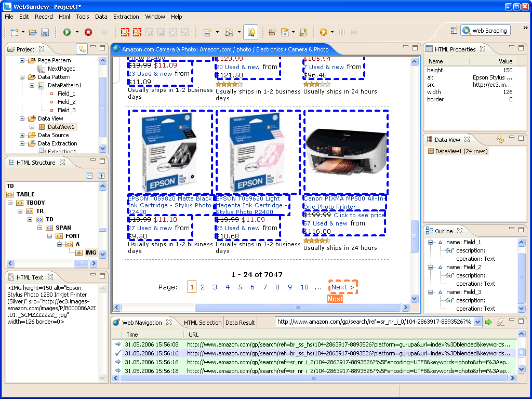
Task: Click the Epson Light Magenta cartridge image
Action: click(258, 153)
